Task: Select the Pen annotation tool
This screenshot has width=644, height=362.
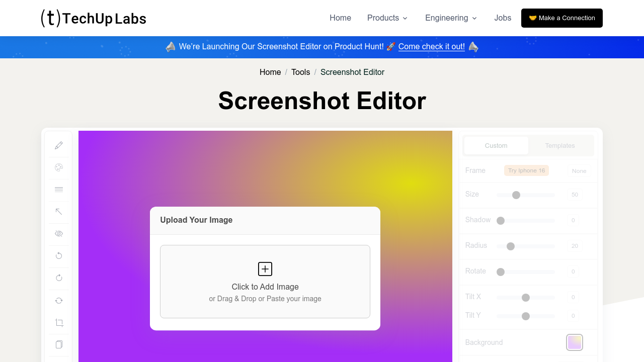Action: (58, 145)
